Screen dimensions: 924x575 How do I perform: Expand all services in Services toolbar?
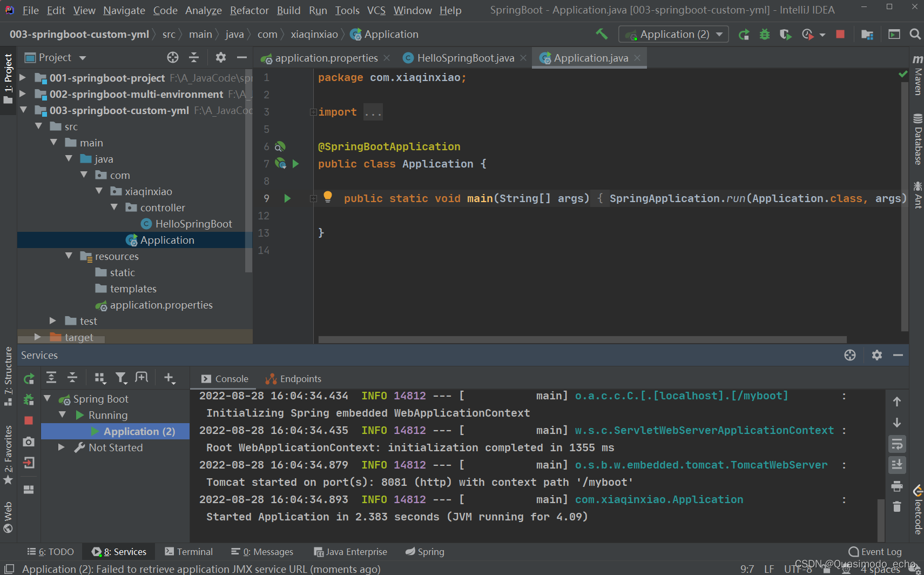pyautogui.click(x=51, y=378)
